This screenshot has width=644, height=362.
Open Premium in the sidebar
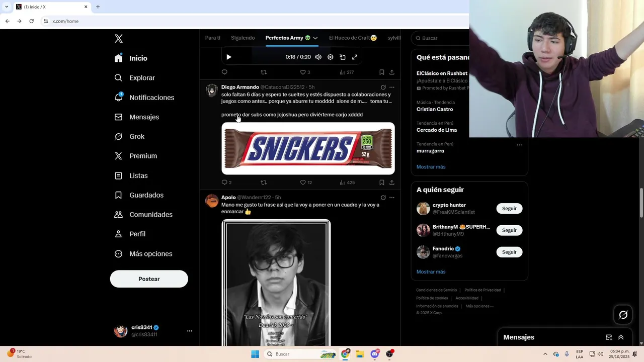[x=135, y=156]
